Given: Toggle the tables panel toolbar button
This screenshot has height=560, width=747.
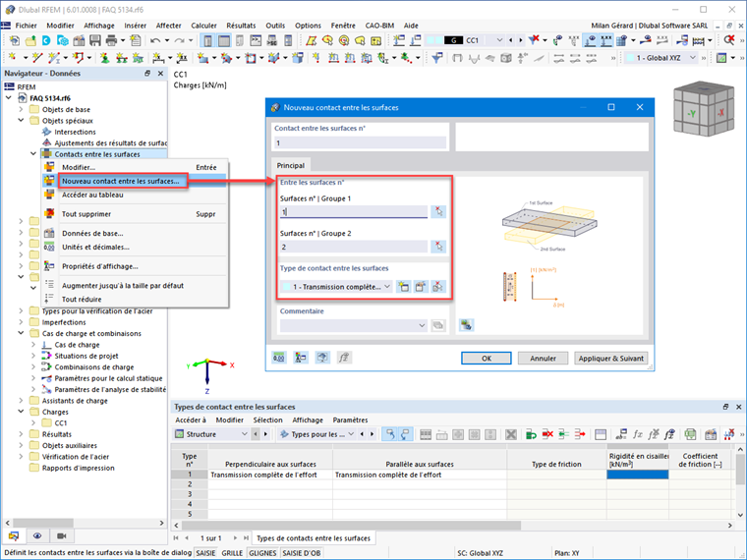Looking at the screenshot, I should coord(224,40).
